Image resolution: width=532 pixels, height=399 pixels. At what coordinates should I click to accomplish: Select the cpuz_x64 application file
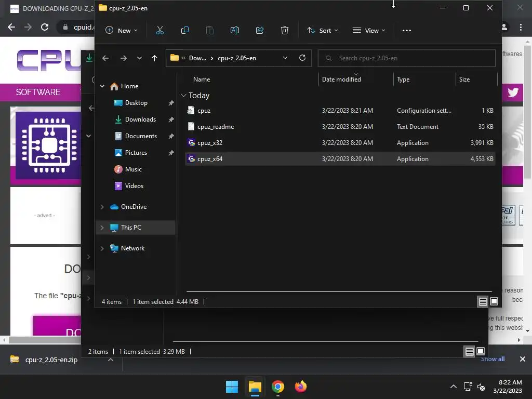[340, 159]
